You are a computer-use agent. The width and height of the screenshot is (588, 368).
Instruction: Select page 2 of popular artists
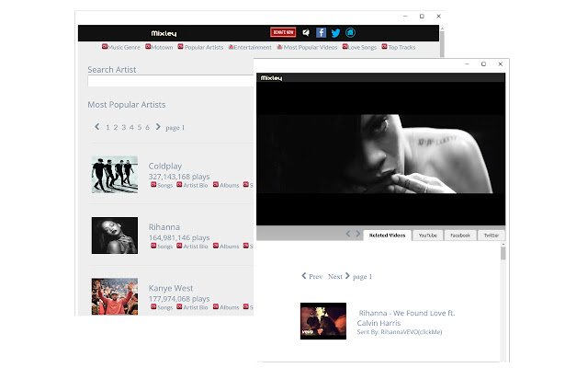[x=116, y=127]
